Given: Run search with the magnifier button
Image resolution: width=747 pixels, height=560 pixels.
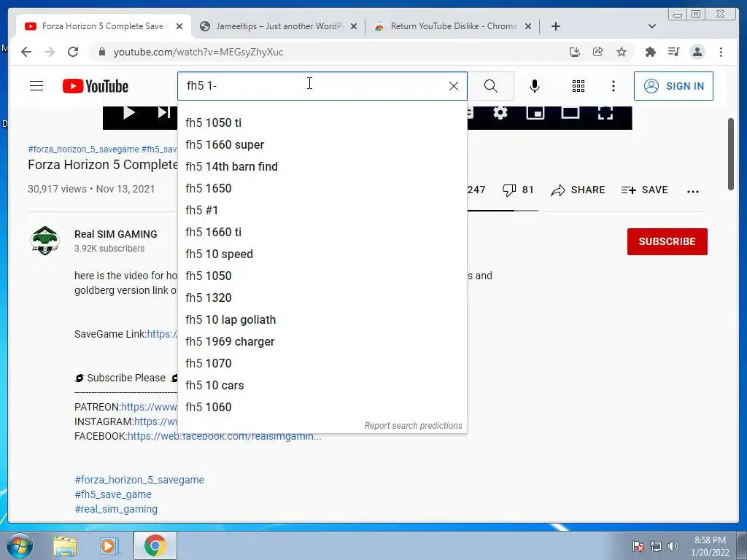Looking at the screenshot, I should (491, 86).
